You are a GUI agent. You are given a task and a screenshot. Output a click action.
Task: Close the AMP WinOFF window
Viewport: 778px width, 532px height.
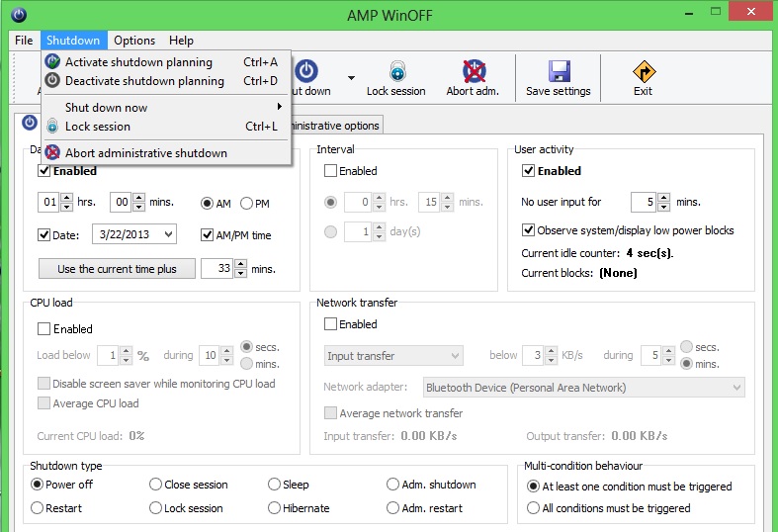point(750,12)
